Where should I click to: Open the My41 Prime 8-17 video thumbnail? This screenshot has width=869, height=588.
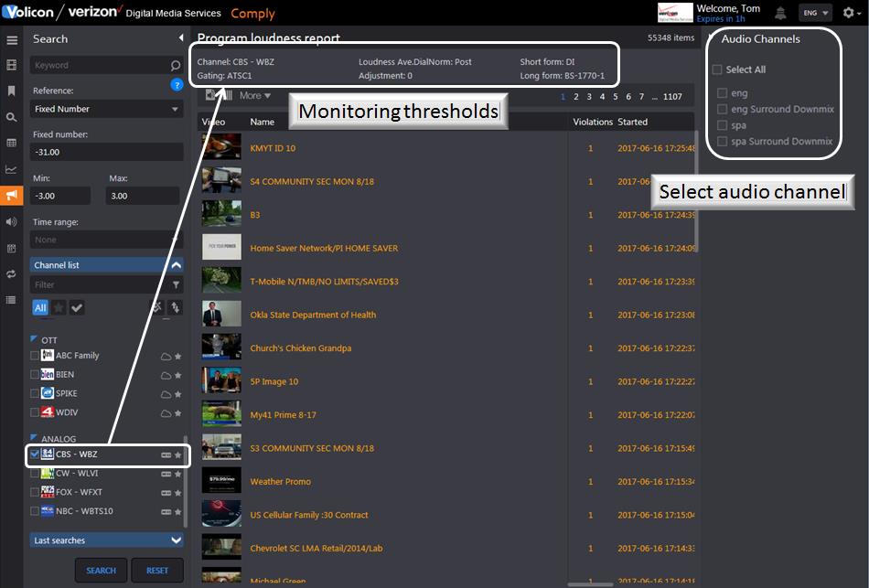click(221, 414)
